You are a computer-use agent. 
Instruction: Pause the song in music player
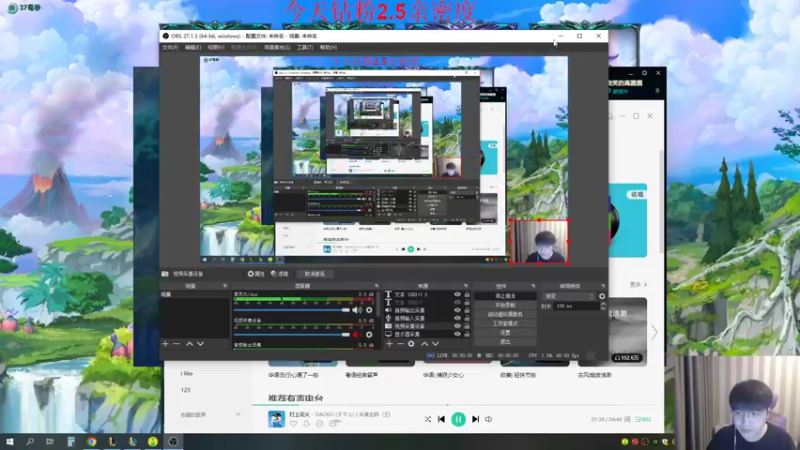click(458, 419)
